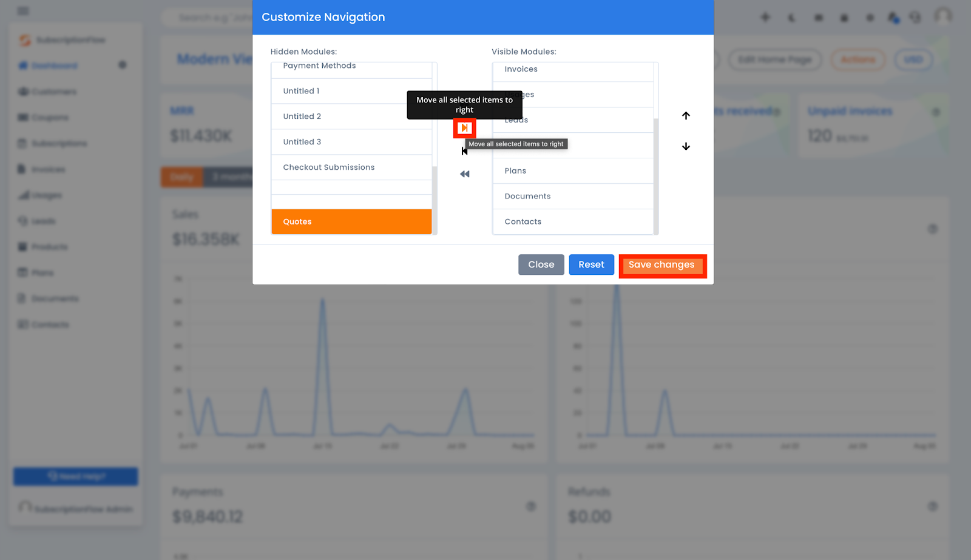
Task: Select Quotes in the Hidden Modules list
Action: [x=351, y=221]
